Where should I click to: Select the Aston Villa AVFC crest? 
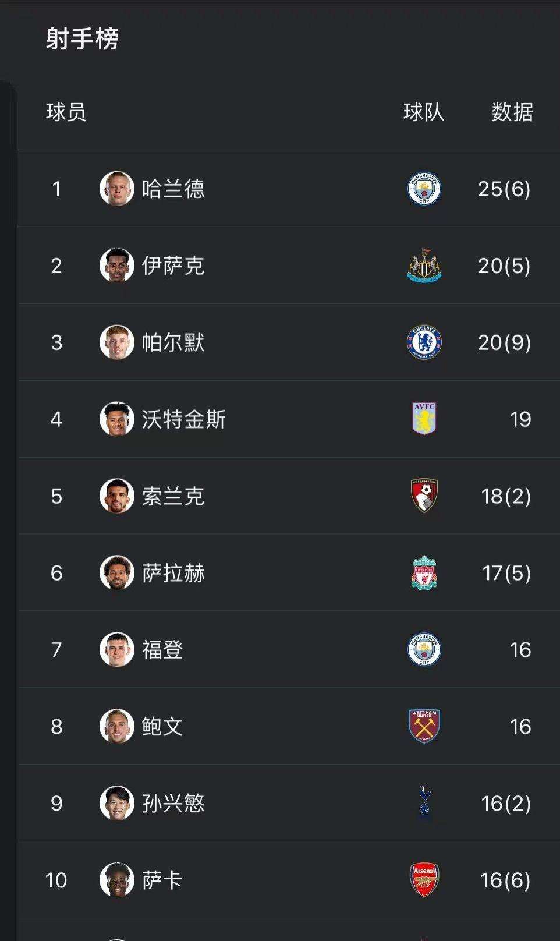424,419
